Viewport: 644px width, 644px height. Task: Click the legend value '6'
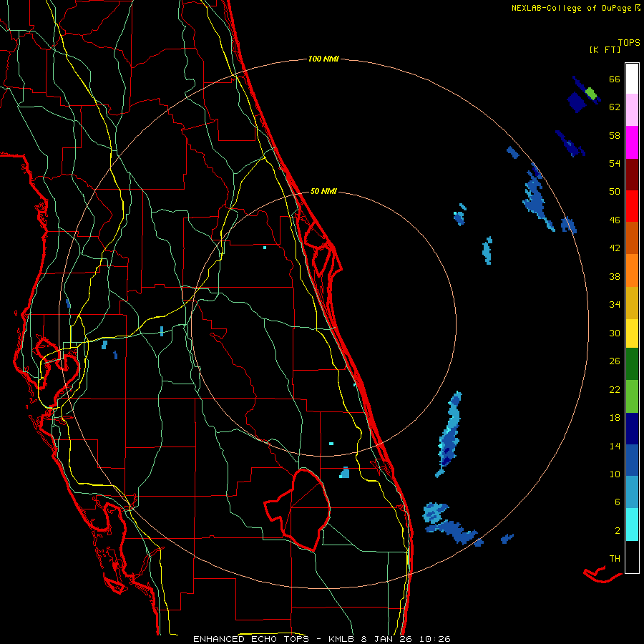coord(617,502)
